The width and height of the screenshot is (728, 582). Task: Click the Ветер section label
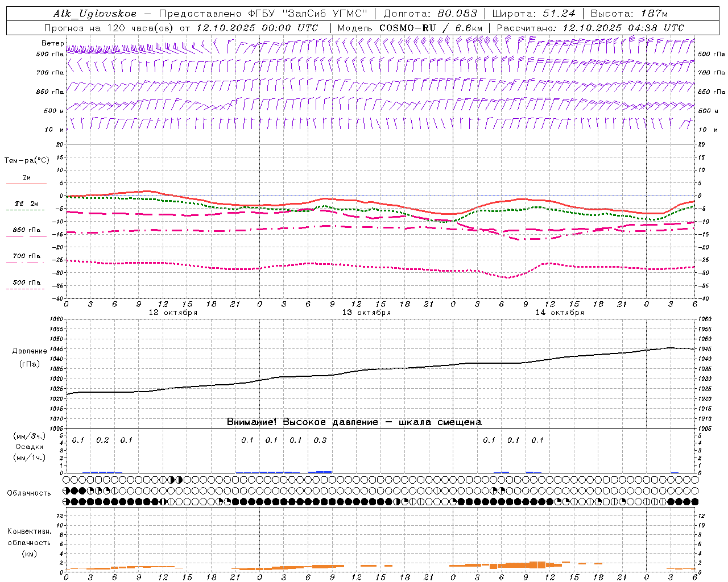tap(53, 43)
